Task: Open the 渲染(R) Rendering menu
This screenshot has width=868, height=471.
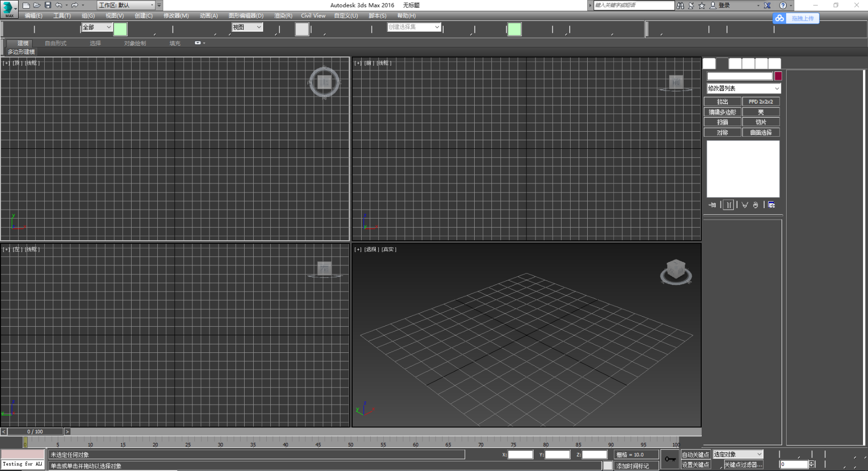Action: point(283,16)
